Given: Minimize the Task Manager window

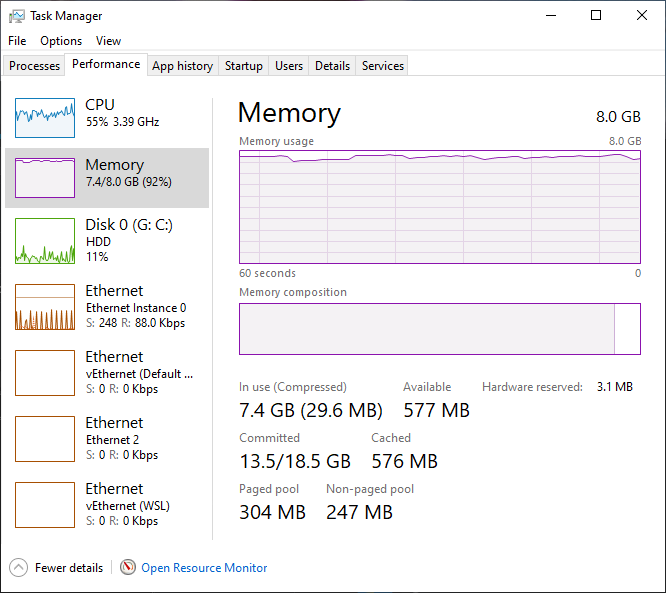Looking at the screenshot, I should click(551, 16).
